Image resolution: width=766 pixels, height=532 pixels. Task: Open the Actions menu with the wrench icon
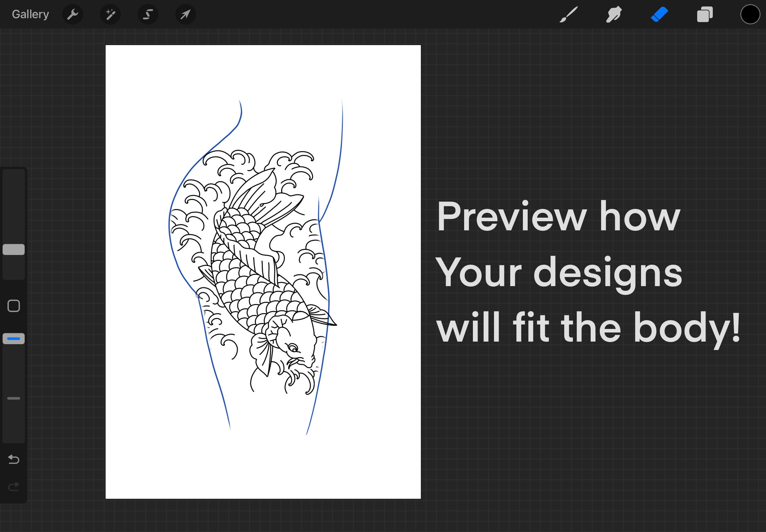pos(73,14)
